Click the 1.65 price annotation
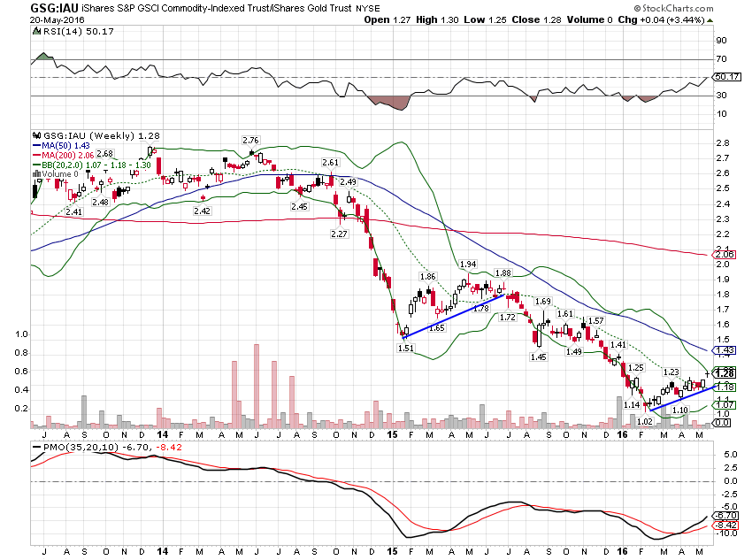The width and height of the screenshot is (752, 560). click(x=436, y=328)
